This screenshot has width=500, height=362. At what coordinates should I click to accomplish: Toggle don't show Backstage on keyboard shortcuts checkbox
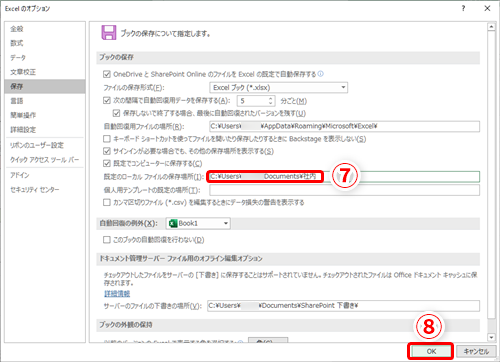pos(107,139)
